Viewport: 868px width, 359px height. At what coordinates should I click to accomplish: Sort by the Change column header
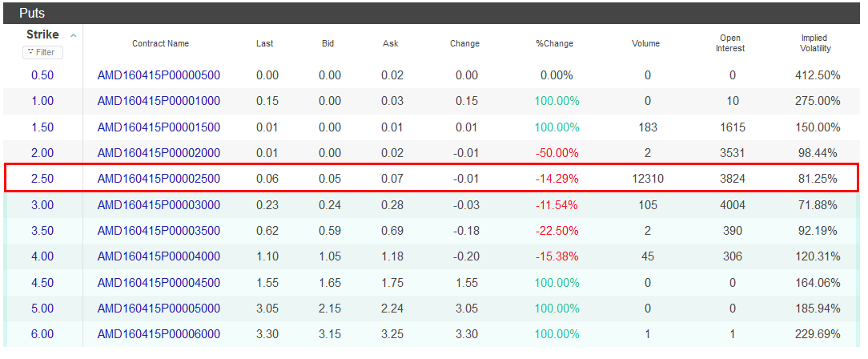click(464, 43)
